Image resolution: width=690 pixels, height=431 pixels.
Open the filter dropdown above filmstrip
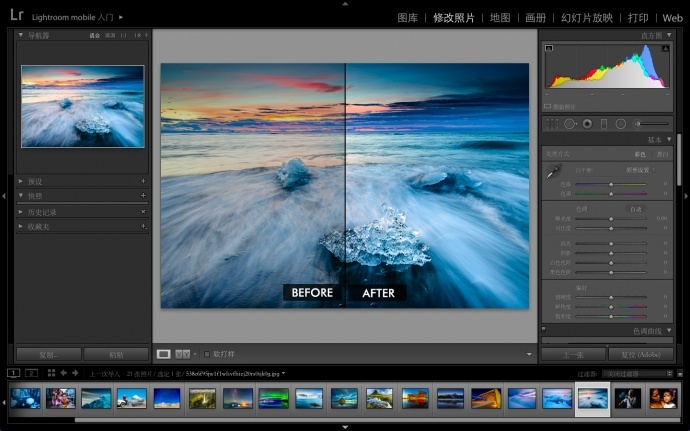pos(639,373)
